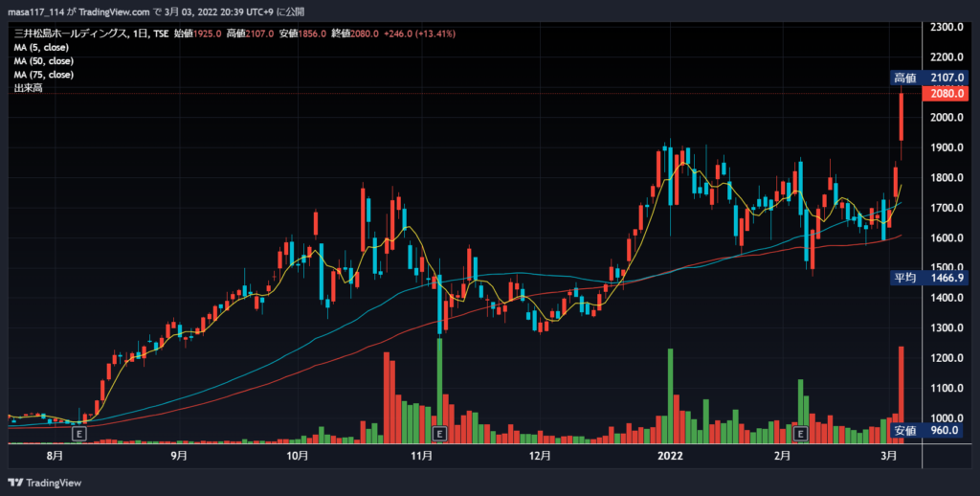The image size is (980, 496).
Task: Click the 1300.0 price axis value
Action: coord(947,327)
